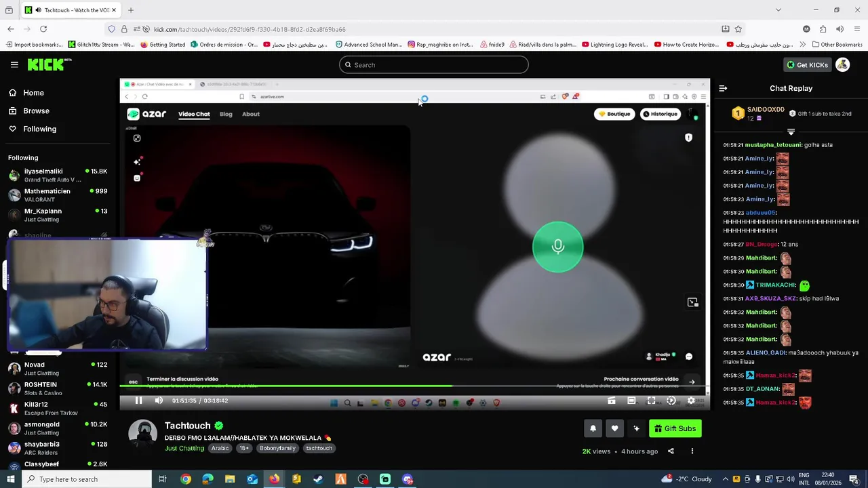Click the sparkle subscribe icon button

point(636,428)
